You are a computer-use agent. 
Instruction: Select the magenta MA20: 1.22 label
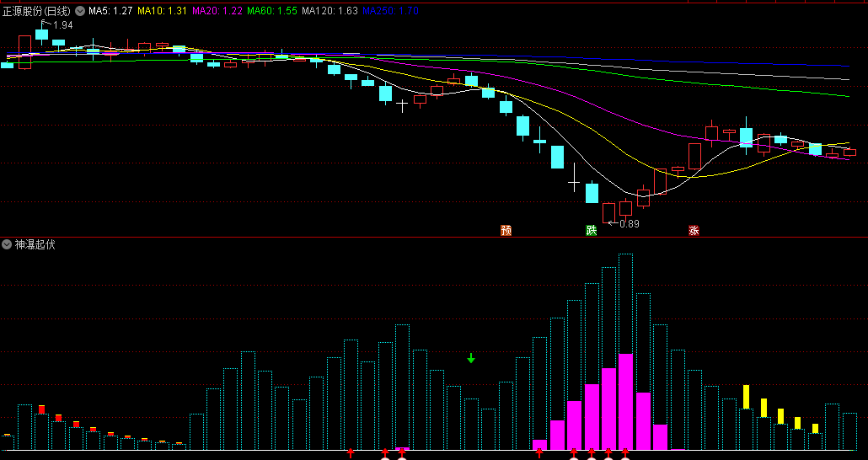(217, 10)
